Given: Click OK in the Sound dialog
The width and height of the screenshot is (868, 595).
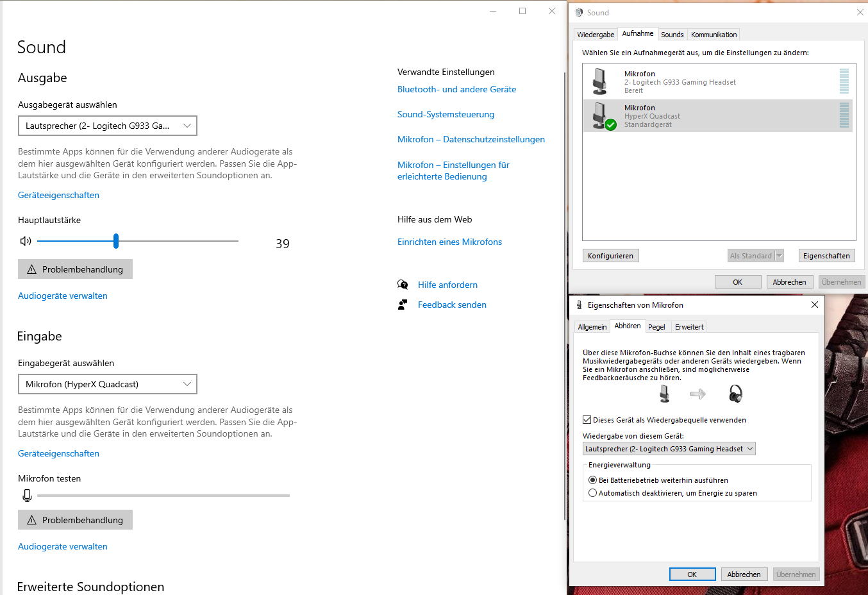Looking at the screenshot, I should (738, 282).
